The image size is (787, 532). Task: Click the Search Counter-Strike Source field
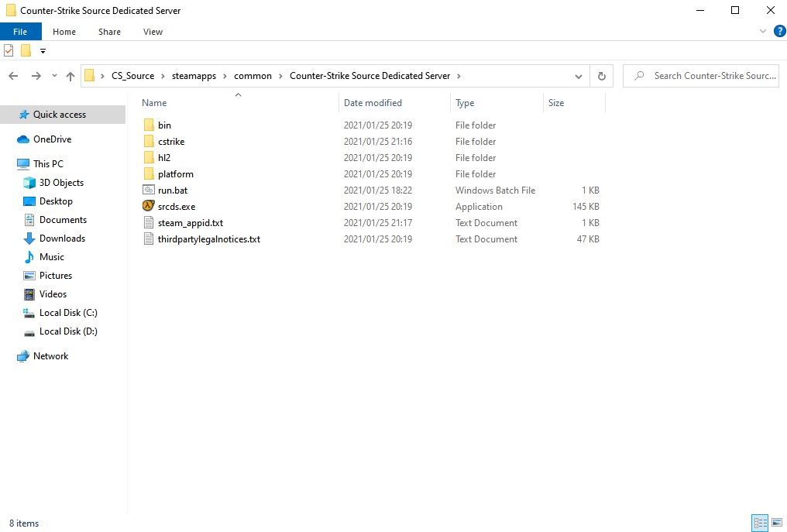click(701, 76)
